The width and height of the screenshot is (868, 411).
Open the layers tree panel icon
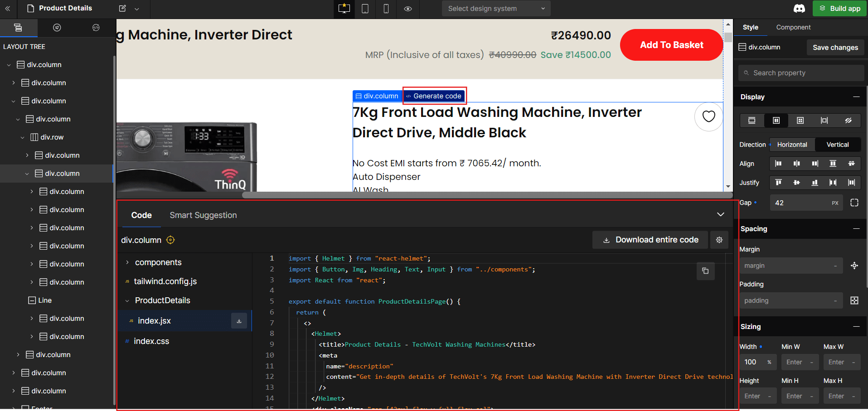coord(18,28)
